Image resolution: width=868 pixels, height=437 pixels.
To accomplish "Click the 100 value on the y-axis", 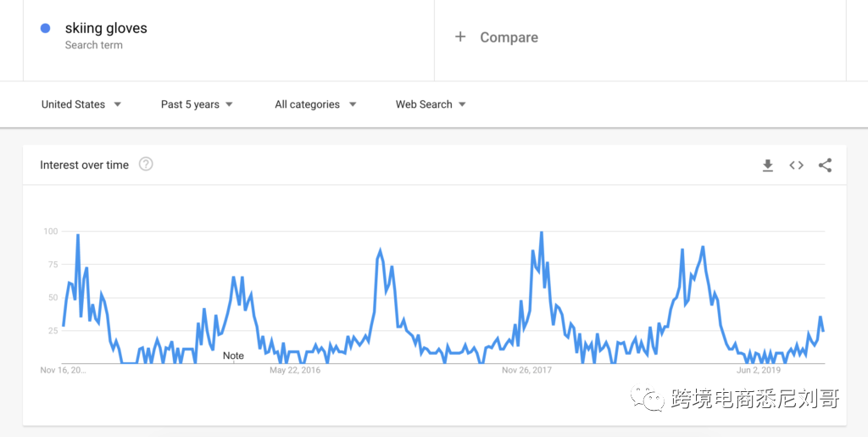I will pyautogui.click(x=49, y=231).
